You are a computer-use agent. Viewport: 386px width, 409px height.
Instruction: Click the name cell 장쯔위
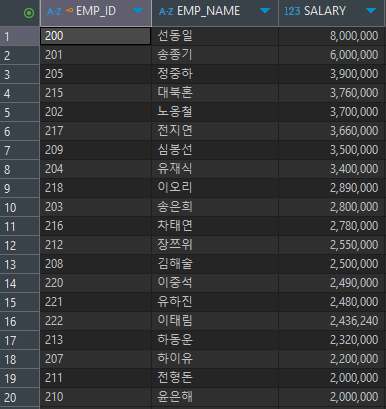215,245
